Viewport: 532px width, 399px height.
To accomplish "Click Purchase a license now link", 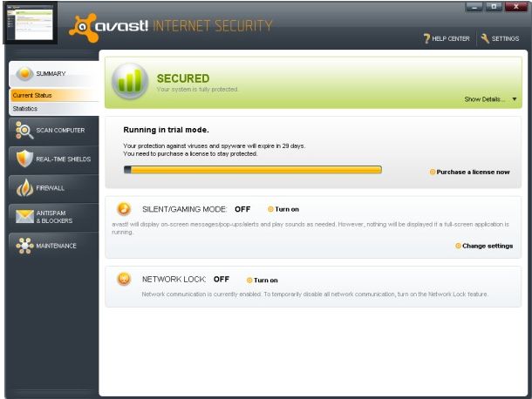I will [x=472, y=172].
